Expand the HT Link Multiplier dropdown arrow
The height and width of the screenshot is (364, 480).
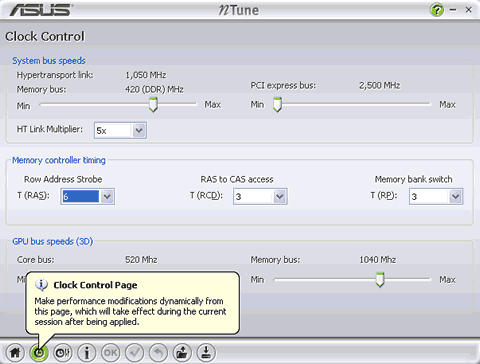[x=139, y=130]
